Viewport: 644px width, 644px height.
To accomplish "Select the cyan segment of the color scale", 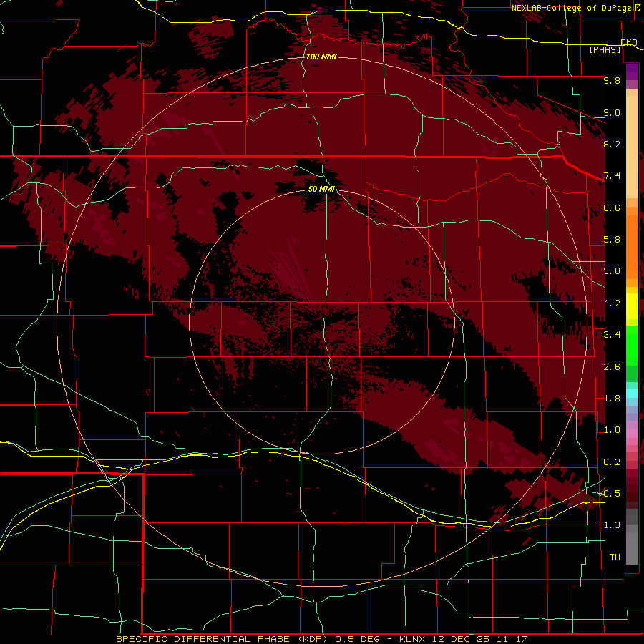I will [632, 394].
